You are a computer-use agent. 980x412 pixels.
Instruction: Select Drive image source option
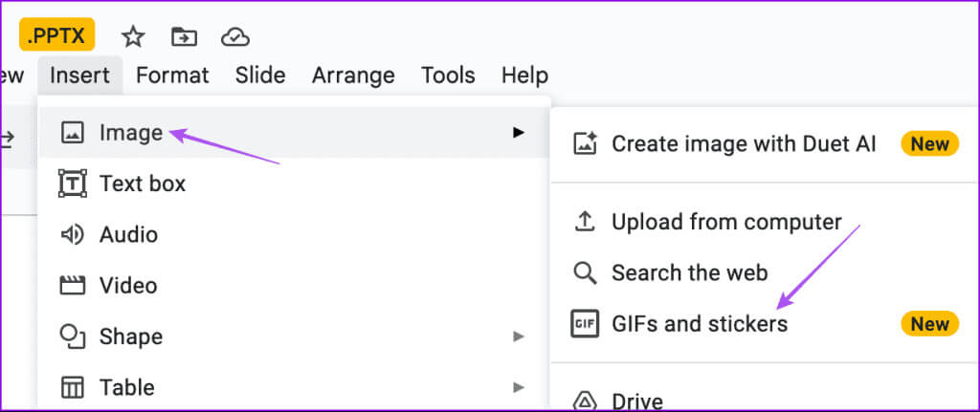pos(636,400)
